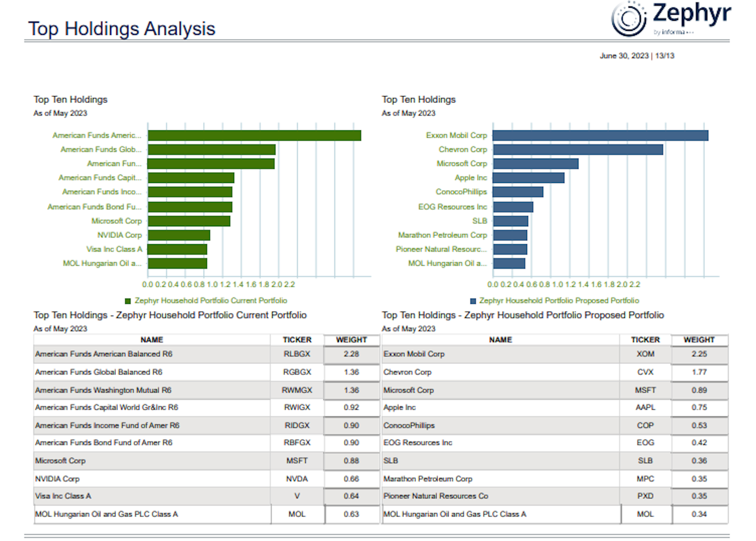Click the Marathon Petroleum Corp bar
Viewport: 756px width, 541px height.
[510, 235]
